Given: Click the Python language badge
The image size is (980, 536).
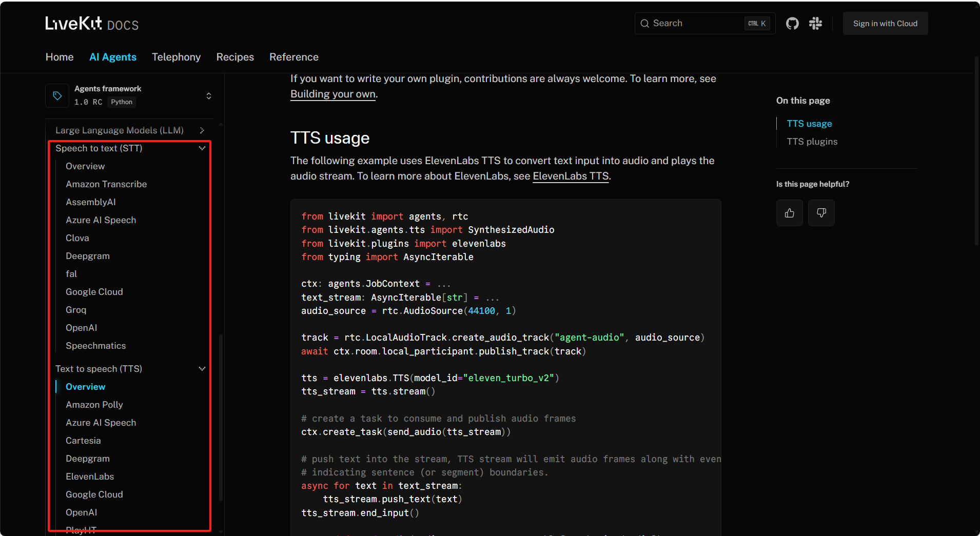Looking at the screenshot, I should point(122,102).
